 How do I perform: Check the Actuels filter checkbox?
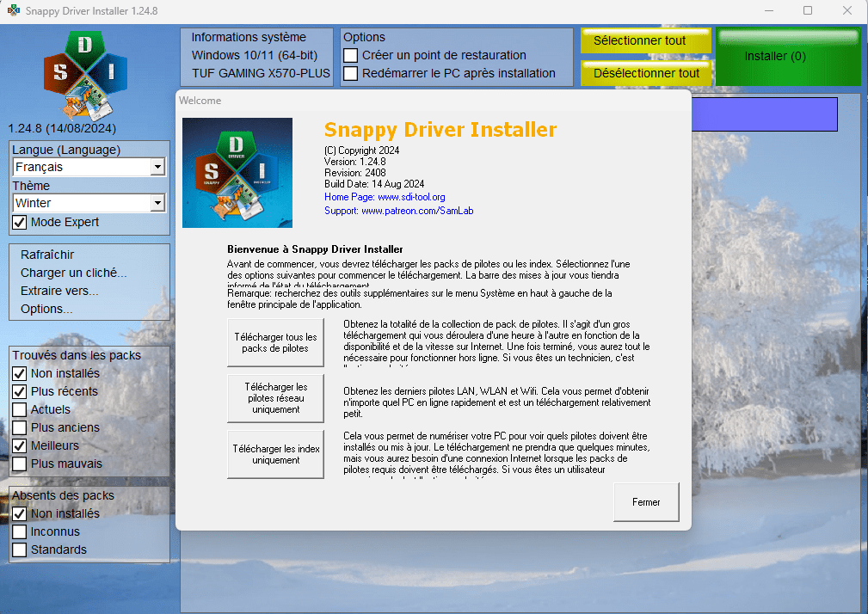click(x=20, y=409)
